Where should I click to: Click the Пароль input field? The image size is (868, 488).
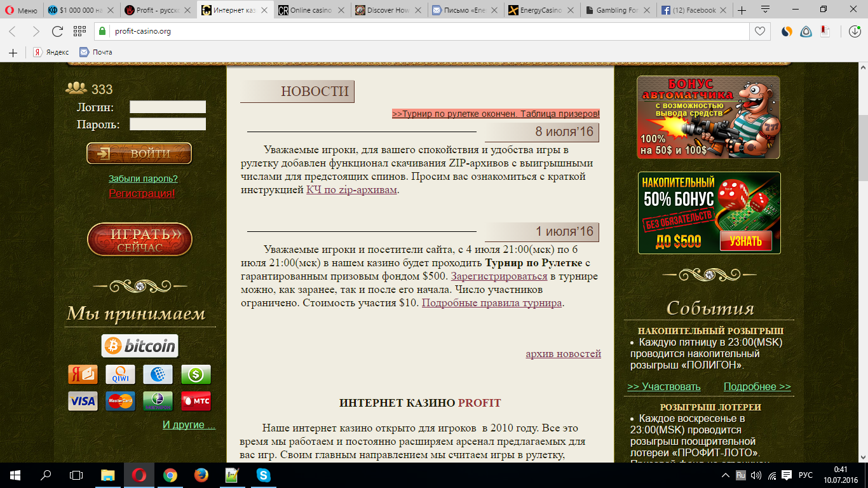pos(168,124)
